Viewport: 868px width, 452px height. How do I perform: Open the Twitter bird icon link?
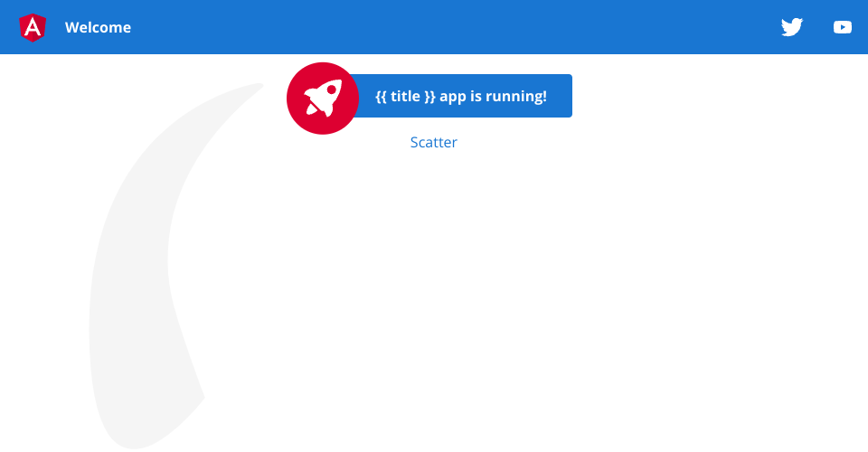792,27
